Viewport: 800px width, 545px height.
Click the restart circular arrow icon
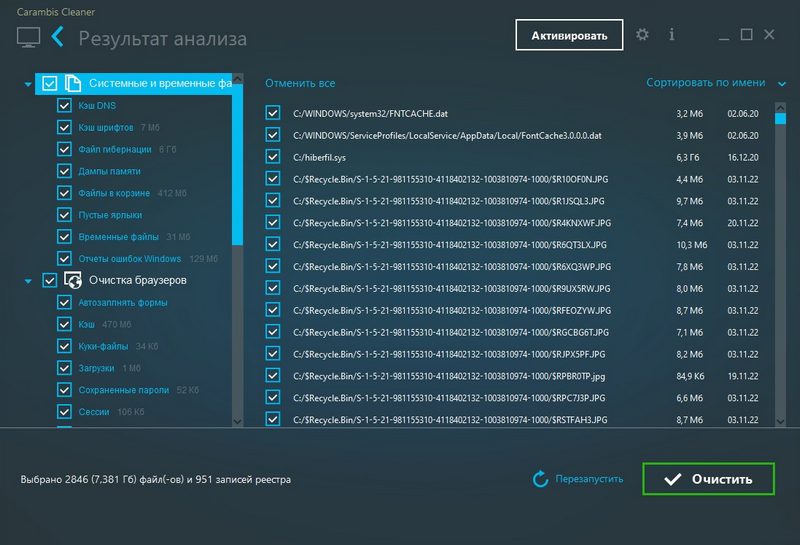tap(540, 479)
